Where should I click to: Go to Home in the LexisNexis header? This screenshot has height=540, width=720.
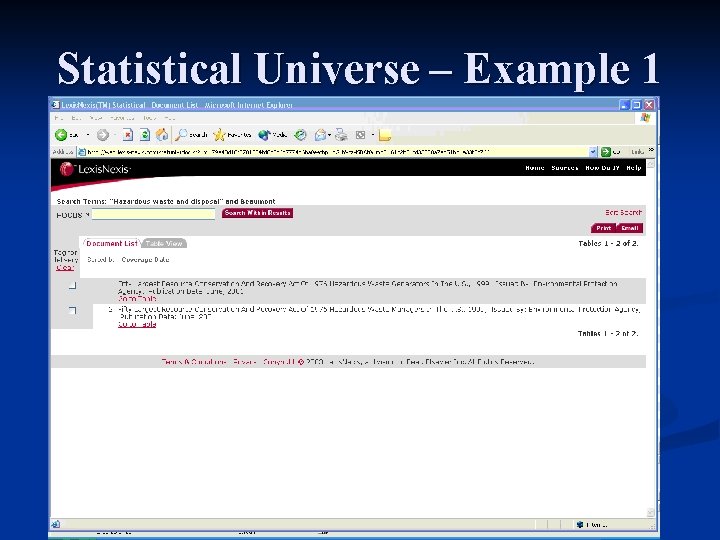pyautogui.click(x=534, y=168)
